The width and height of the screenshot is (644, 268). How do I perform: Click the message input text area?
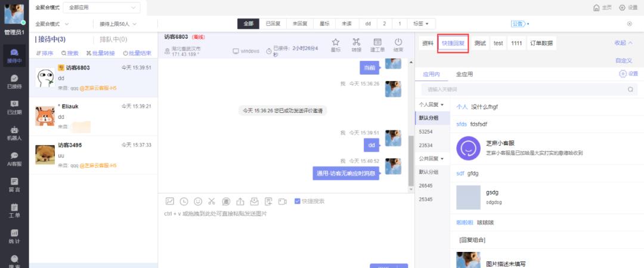pyautogui.click(x=286, y=236)
